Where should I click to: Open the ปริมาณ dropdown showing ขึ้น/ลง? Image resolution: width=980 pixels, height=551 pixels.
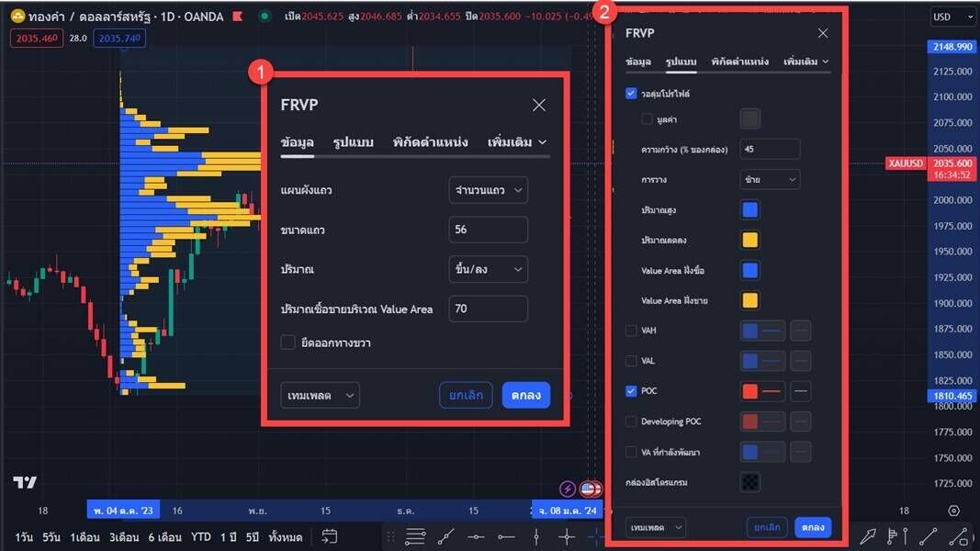pyautogui.click(x=488, y=269)
